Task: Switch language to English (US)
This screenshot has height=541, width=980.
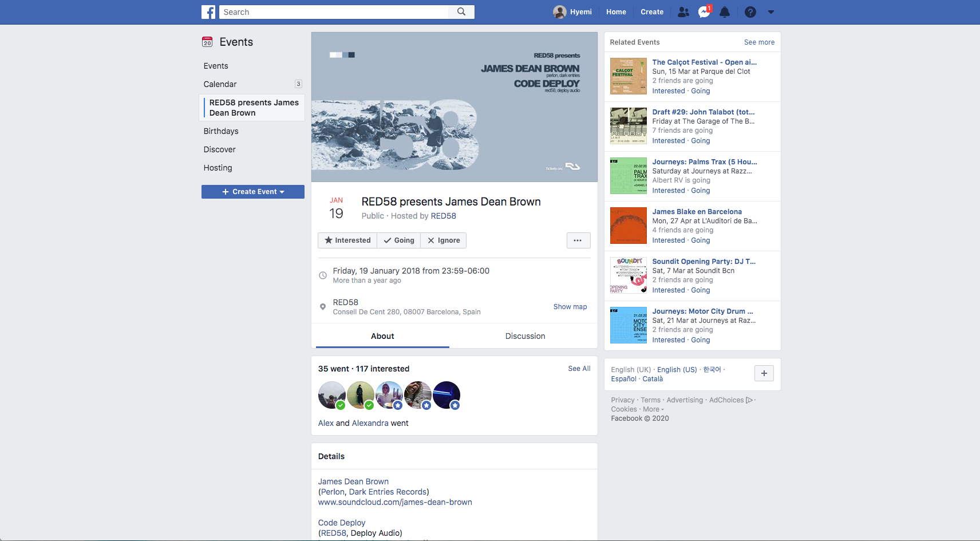Action: 677,370
